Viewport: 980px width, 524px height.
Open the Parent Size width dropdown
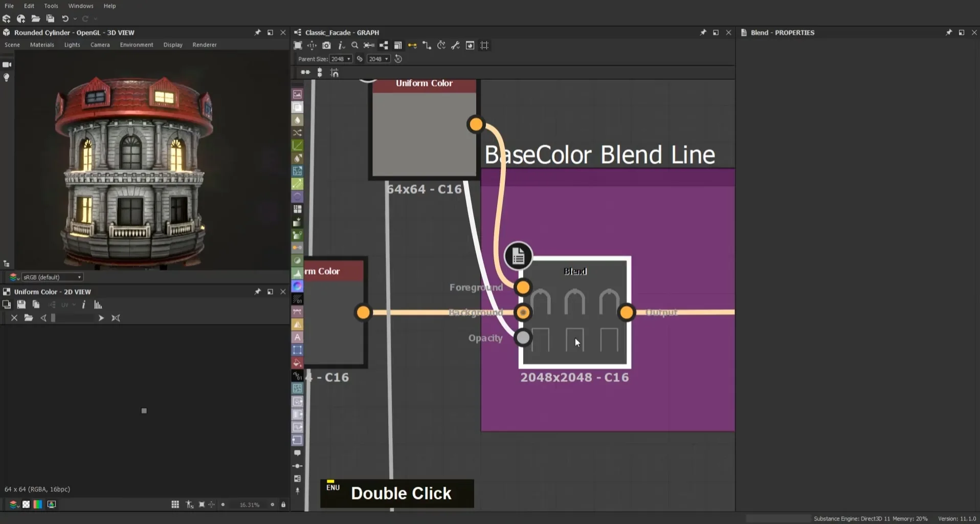(x=341, y=59)
